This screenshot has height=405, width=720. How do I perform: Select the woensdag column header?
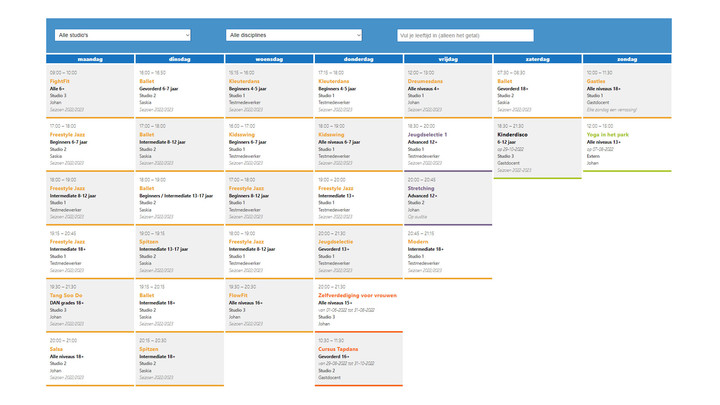click(x=269, y=59)
